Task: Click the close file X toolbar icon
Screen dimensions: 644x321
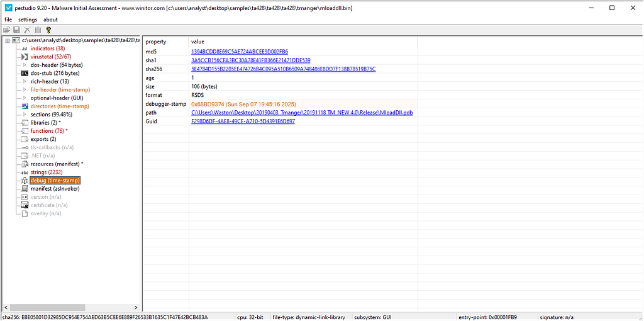Action: (x=28, y=30)
